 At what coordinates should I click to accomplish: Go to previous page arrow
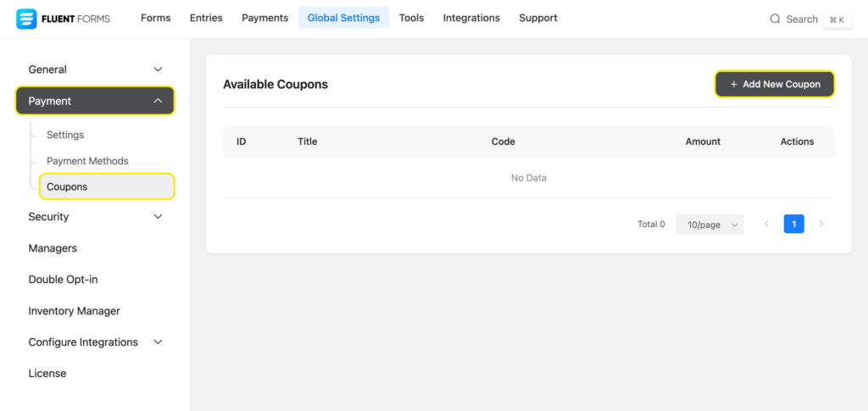(x=766, y=224)
